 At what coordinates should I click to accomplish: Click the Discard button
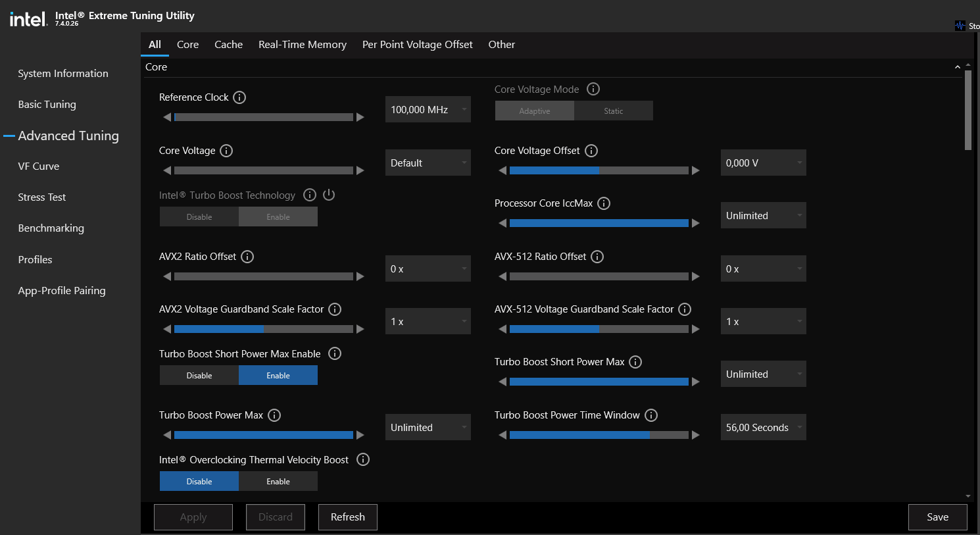[276, 517]
